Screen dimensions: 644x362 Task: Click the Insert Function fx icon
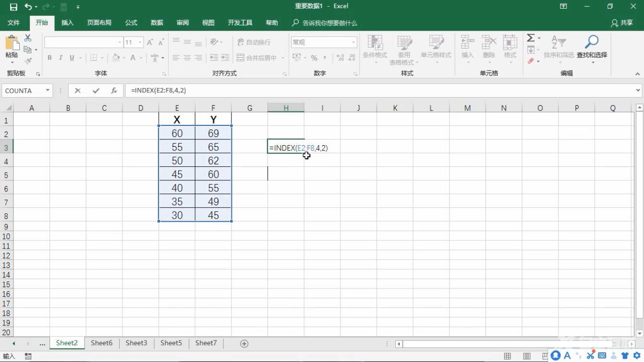tap(114, 90)
